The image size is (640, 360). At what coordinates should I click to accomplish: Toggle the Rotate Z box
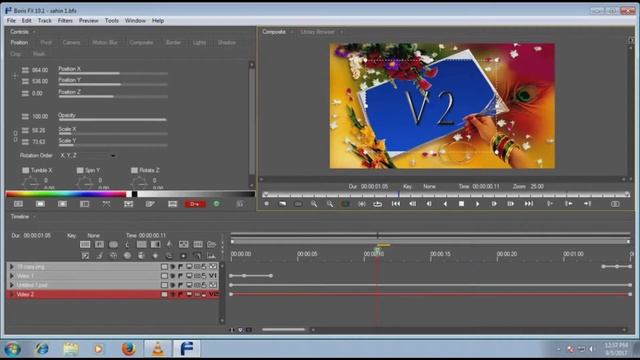(x=134, y=170)
